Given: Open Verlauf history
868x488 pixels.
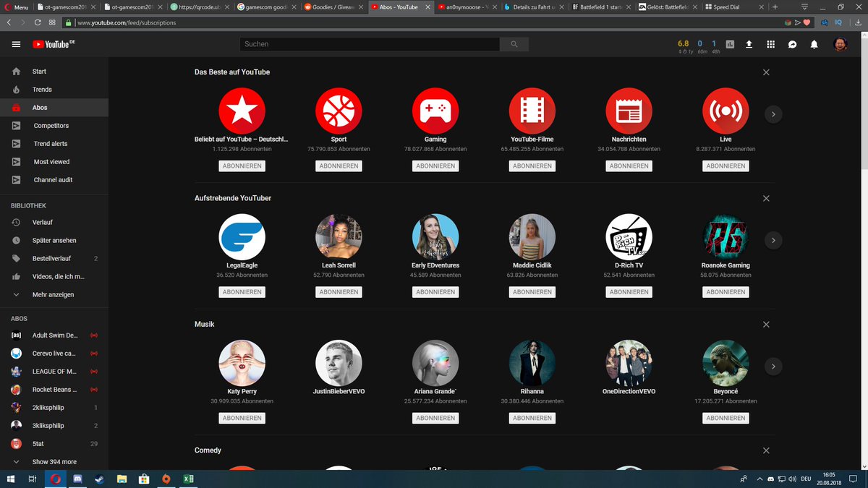Looking at the screenshot, I should (54, 223).
